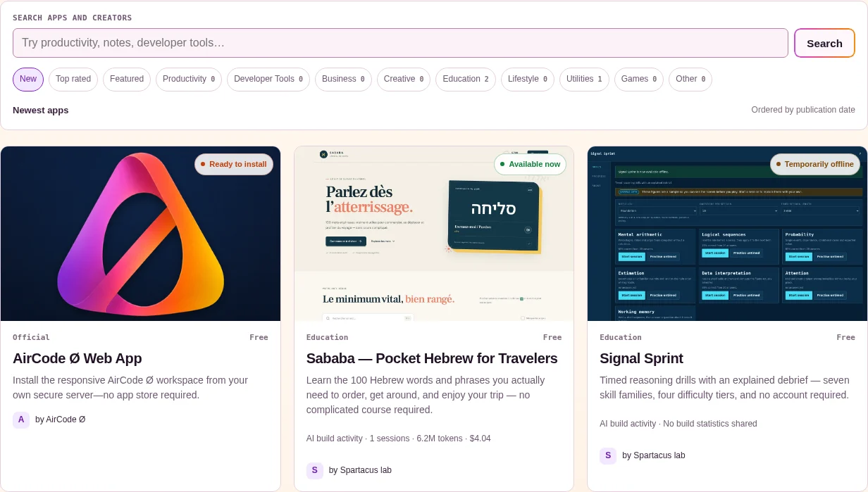Click the Search button
The image size is (868, 492).
coord(824,43)
